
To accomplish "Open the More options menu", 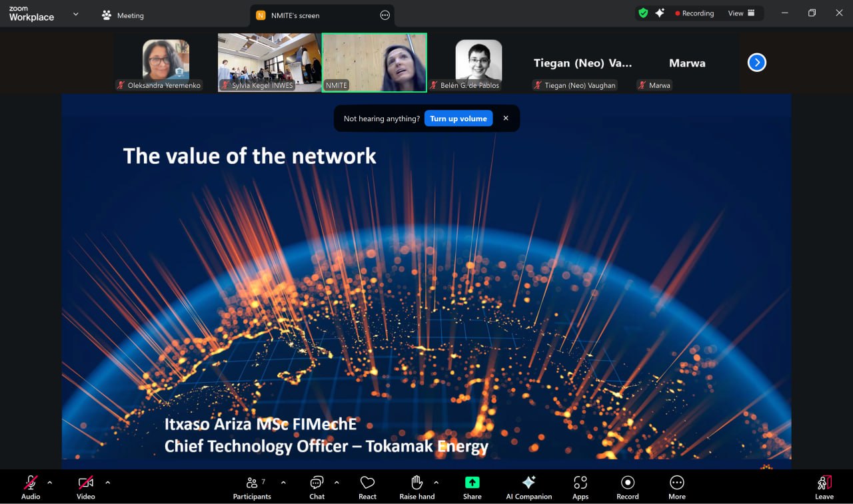I will coord(676,487).
